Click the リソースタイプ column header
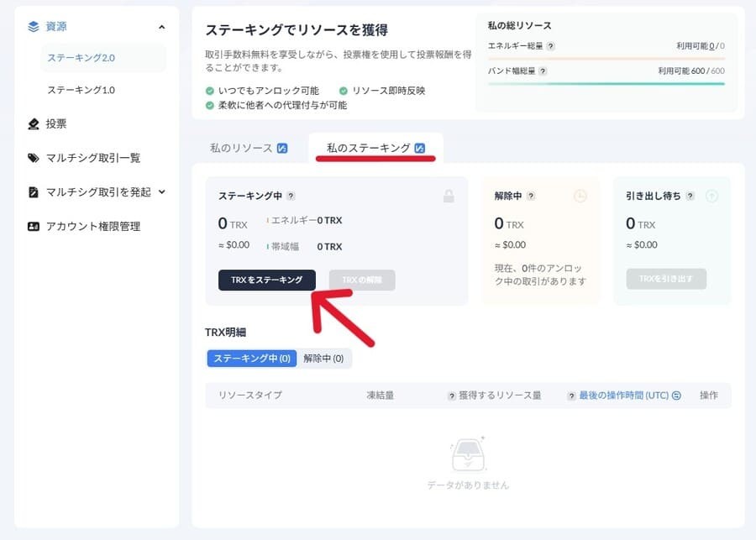Image resolution: width=756 pixels, height=540 pixels. tap(250, 396)
